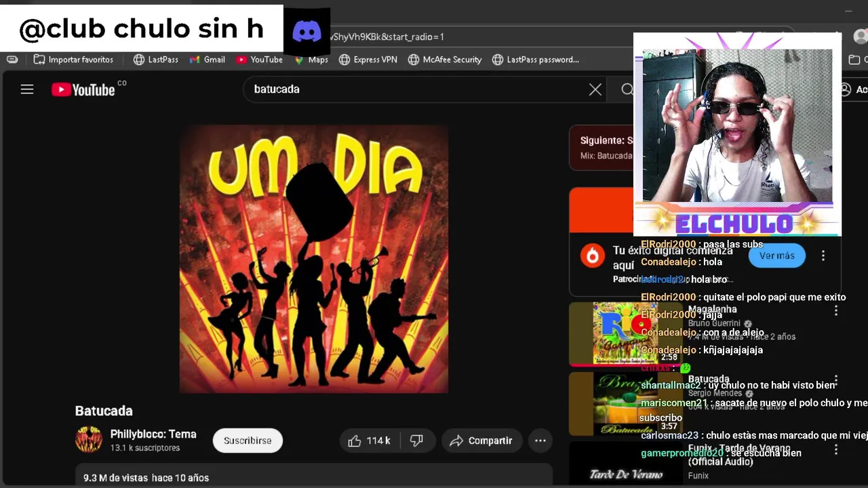Like the video with 114 k
Viewport: 868px width, 488px height.
(x=370, y=441)
